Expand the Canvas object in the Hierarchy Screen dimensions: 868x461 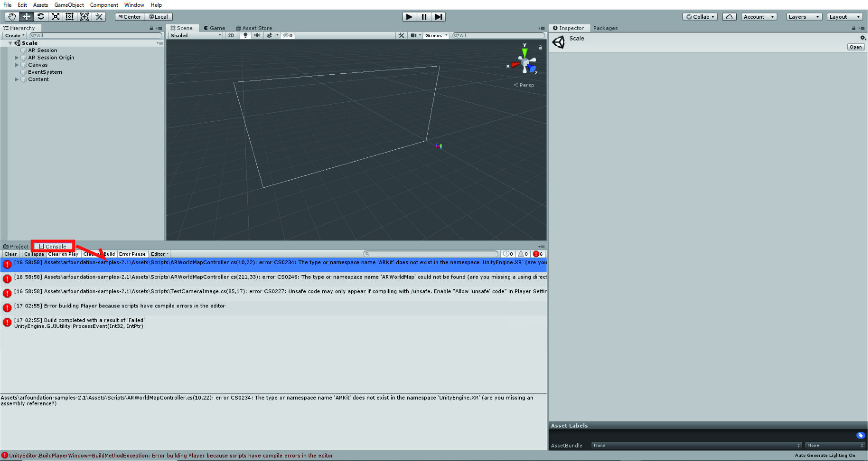pyautogui.click(x=17, y=64)
